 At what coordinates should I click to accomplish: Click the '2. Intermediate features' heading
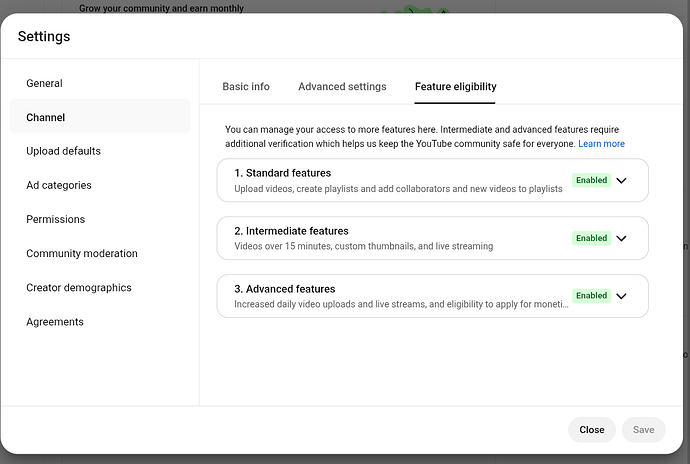291,231
